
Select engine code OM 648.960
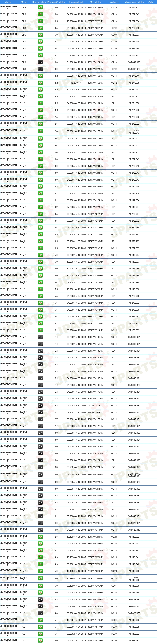coord(134,600)
